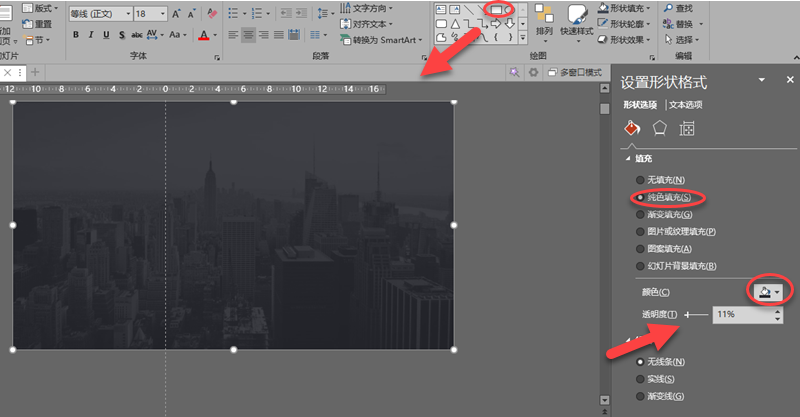Open the 选择 menu
The height and width of the screenshot is (417, 800).
pos(682,39)
